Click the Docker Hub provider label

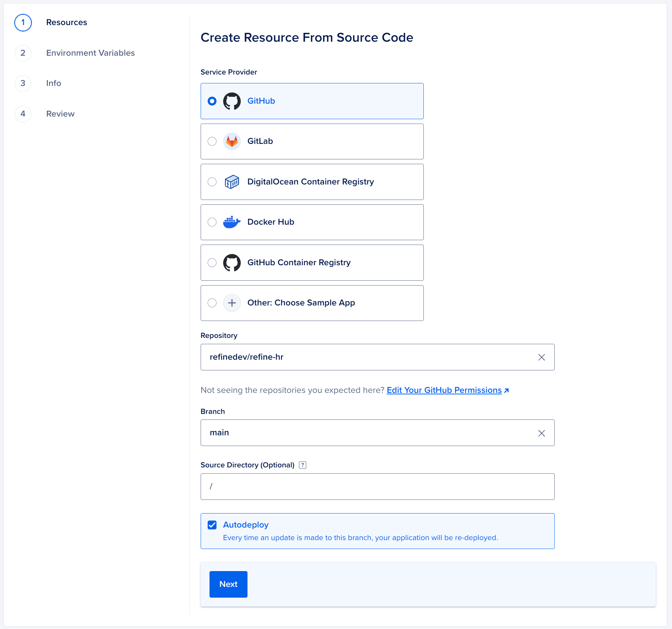click(271, 222)
